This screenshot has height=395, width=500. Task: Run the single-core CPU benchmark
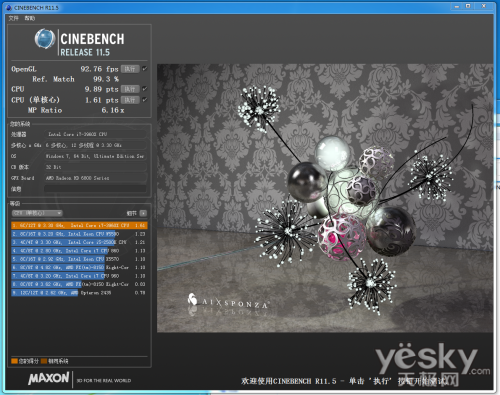tap(130, 100)
